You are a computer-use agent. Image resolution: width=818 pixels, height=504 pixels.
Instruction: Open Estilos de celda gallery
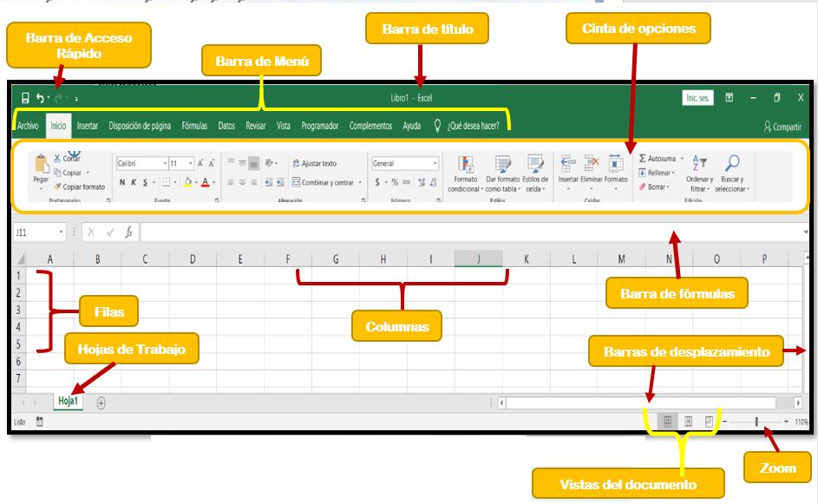click(535, 173)
